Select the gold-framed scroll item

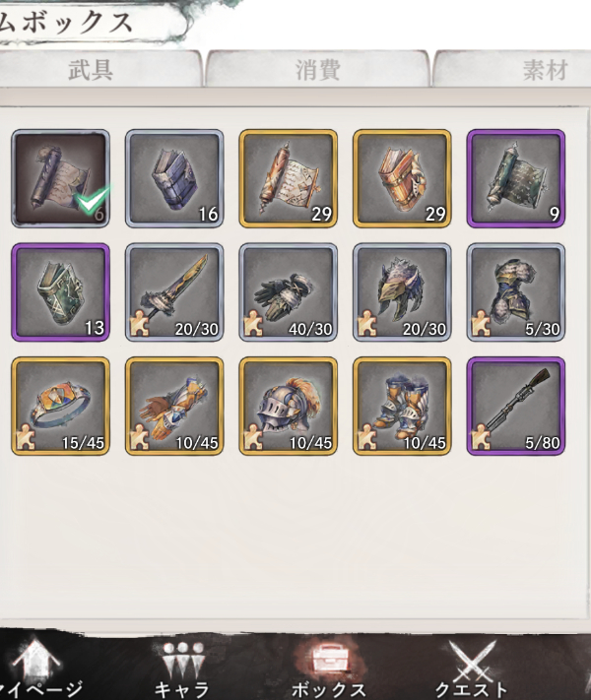click(289, 178)
